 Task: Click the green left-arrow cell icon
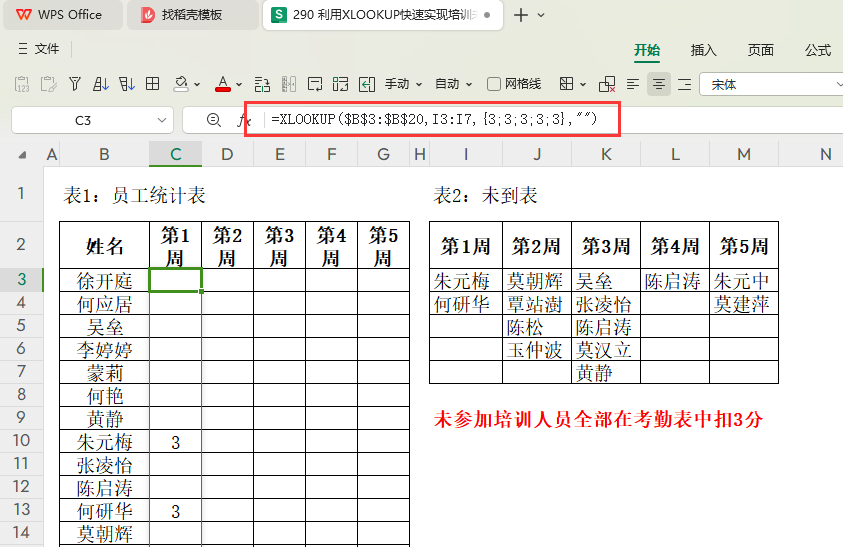(x=367, y=84)
